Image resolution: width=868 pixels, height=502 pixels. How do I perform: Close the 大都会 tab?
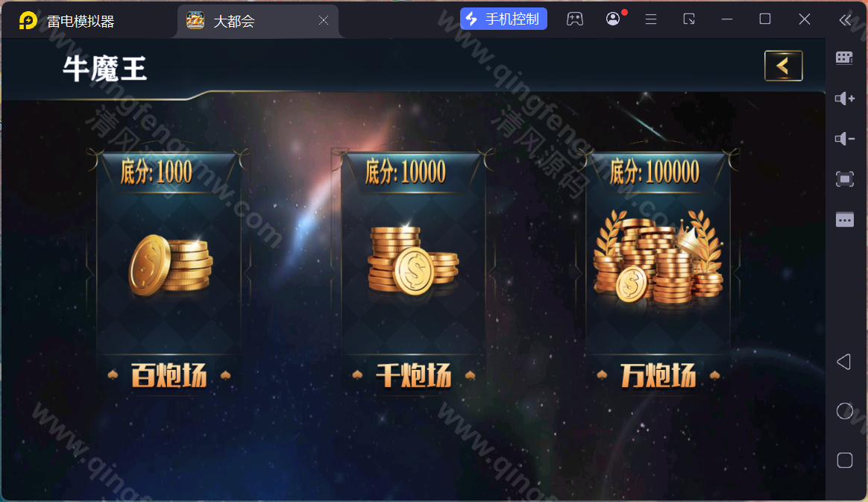coord(324,20)
